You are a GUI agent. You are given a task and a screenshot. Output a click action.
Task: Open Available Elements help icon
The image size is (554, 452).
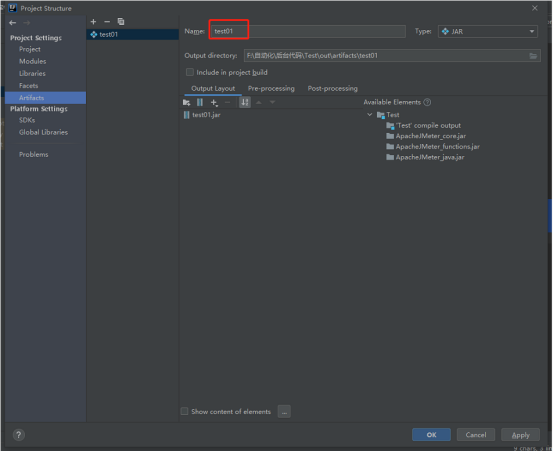428,102
